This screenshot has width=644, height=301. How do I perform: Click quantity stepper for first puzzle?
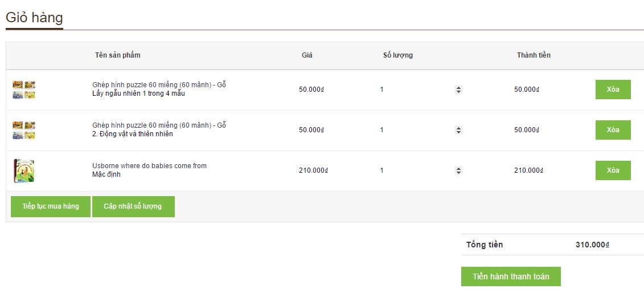(x=458, y=90)
